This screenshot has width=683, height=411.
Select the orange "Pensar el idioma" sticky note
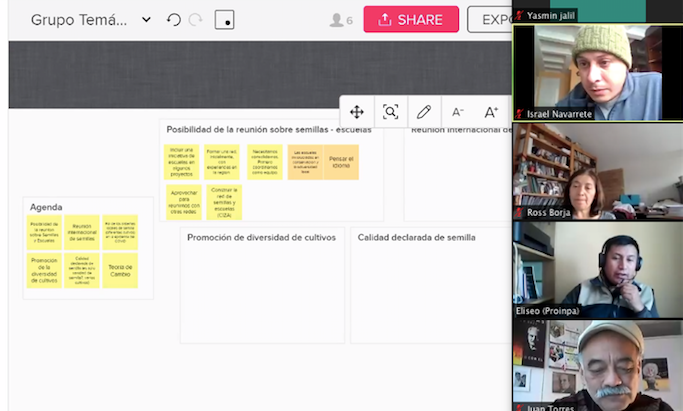click(341, 162)
